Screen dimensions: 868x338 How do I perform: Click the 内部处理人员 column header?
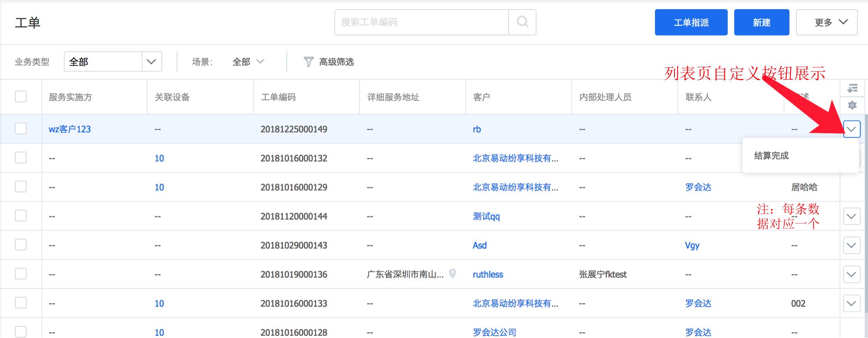[x=605, y=97]
